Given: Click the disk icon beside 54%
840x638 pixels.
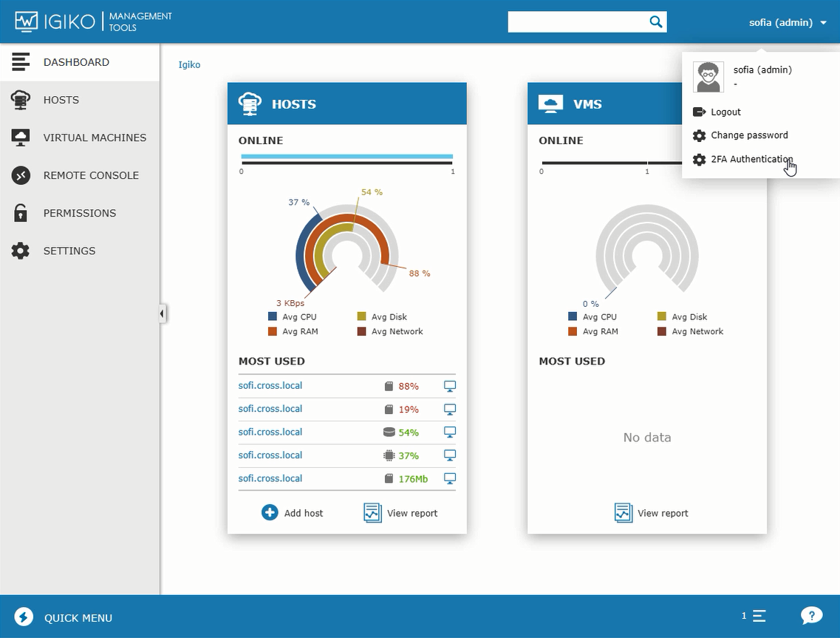Looking at the screenshot, I should tap(389, 432).
